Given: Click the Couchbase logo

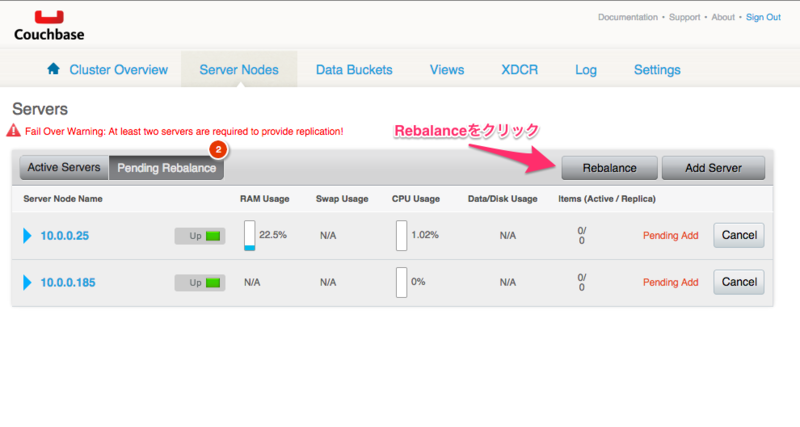Looking at the screenshot, I should coord(49,26).
